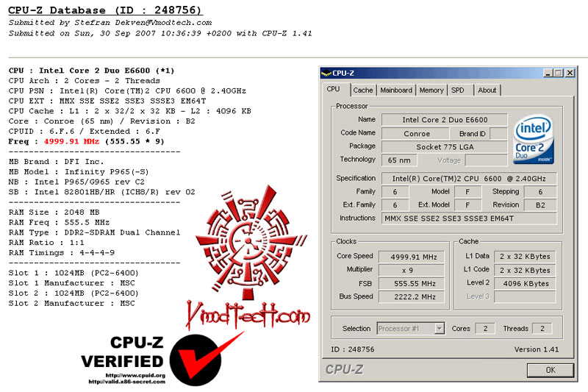Click the Core Speed value 4999.91 MHz

pos(412,257)
